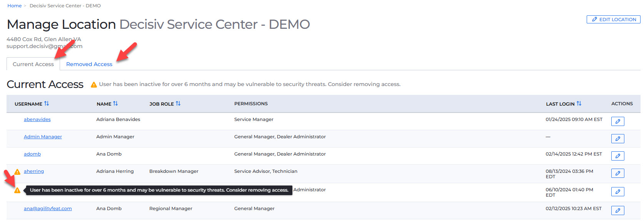The width and height of the screenshot is (644, 222).
Task: Select the name Adriana Herring
Action: pyautogui.click(x=115, y=171)
